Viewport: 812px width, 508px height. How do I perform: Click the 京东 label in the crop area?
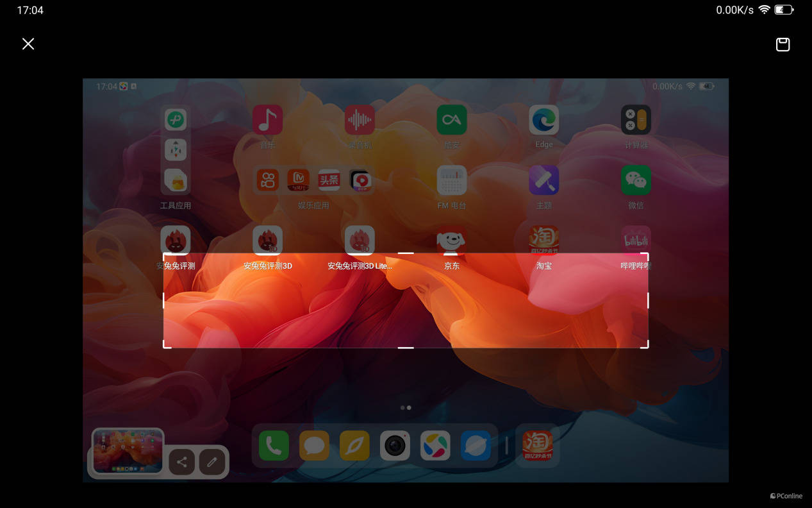(x=452, y=266)
